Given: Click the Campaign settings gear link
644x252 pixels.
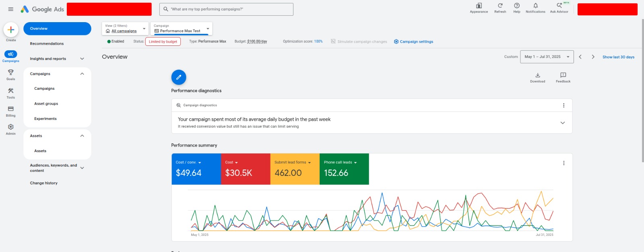Looking at the screenshot, I should point(413,41).
